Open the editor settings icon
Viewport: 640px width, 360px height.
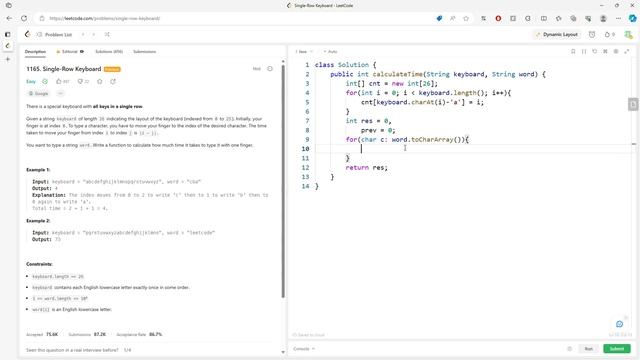616,51
